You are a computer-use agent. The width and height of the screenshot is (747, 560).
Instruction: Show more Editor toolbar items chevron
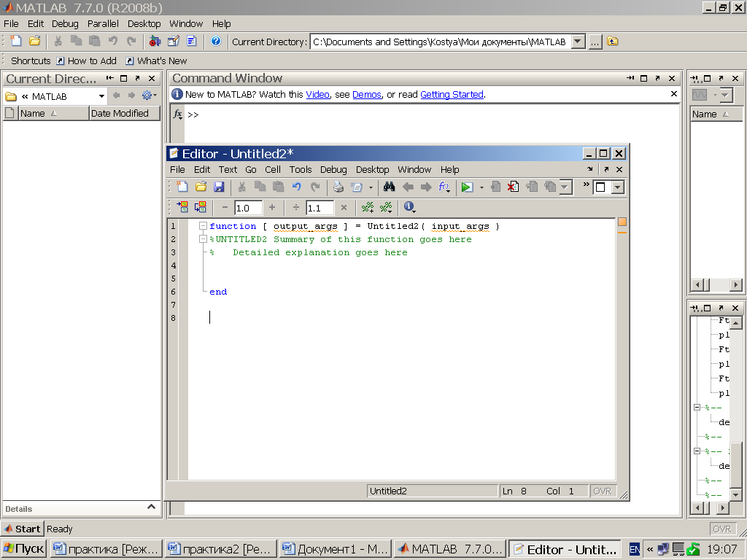586,184
